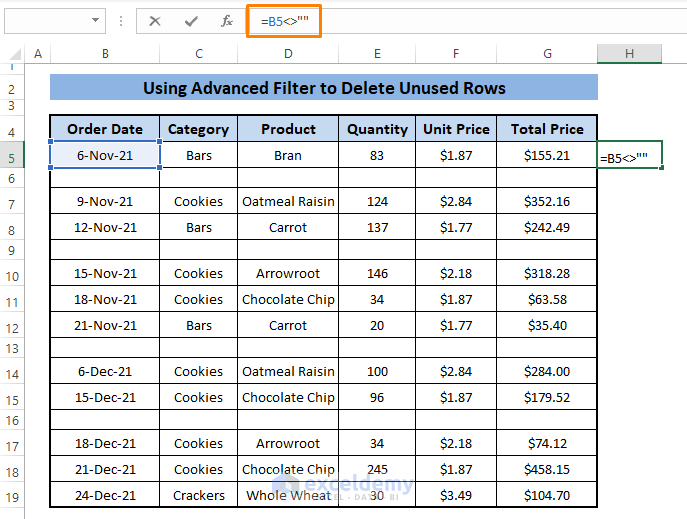Select the total price $63.58
687x519 pixels.
coord(547,299)
